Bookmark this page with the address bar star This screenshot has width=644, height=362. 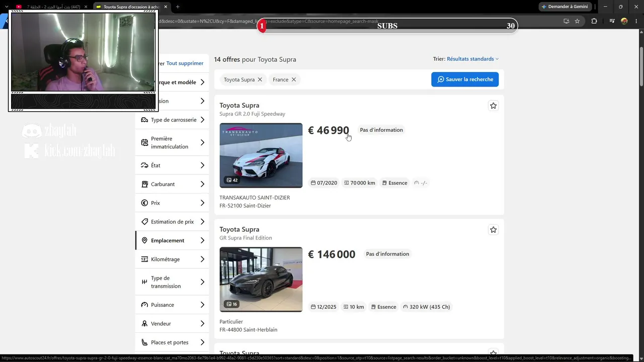[577, 21]
